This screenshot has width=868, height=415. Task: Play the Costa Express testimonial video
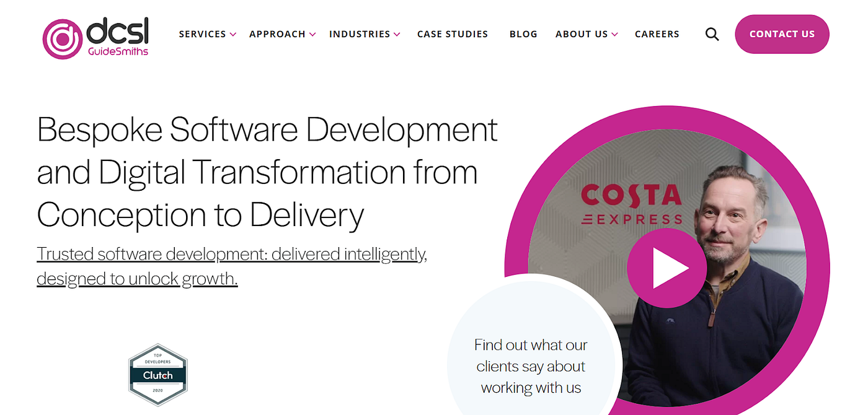666,268
